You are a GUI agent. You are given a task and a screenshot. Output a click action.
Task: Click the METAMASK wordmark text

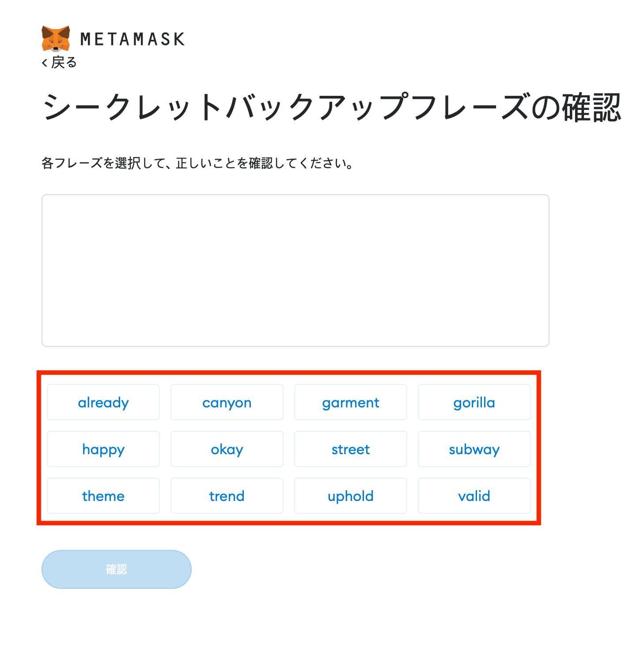click(132, 39)
